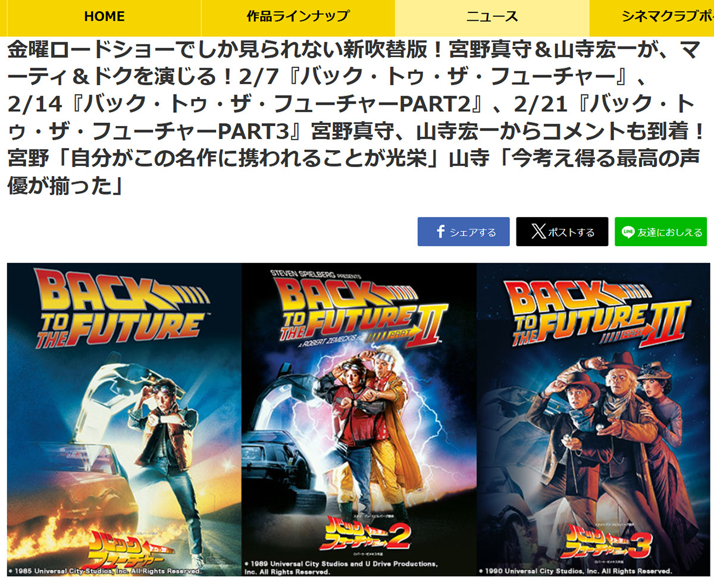Open the シネマクラブ navigation tab
This screenshot has height=588, width=714.
[652, 17]
